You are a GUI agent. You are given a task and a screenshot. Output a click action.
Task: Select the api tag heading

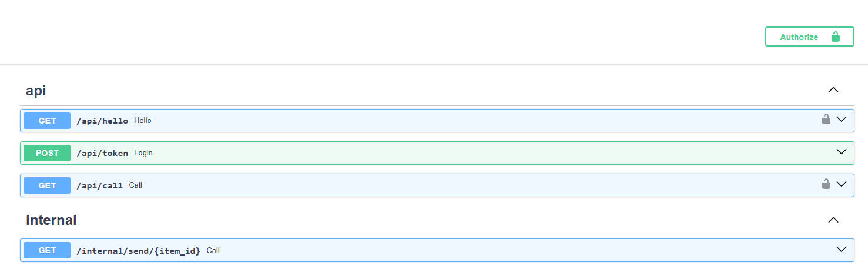(x=36, y=91)
